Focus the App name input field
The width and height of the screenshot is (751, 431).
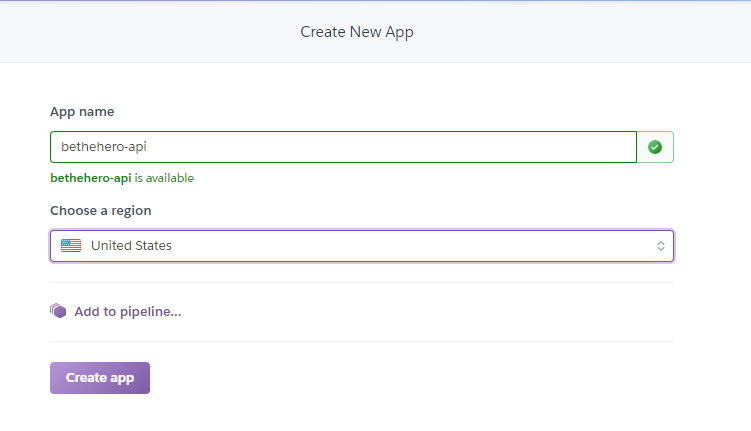[343, 147]
